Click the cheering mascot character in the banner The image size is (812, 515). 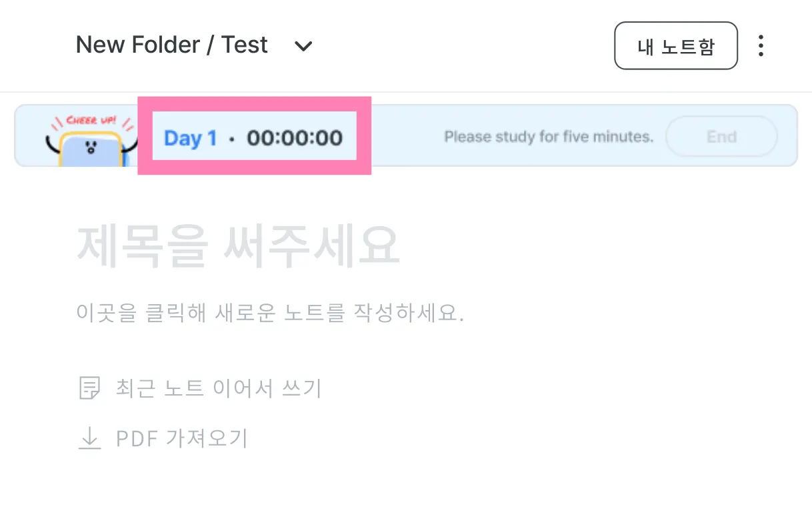pos(91,148)
